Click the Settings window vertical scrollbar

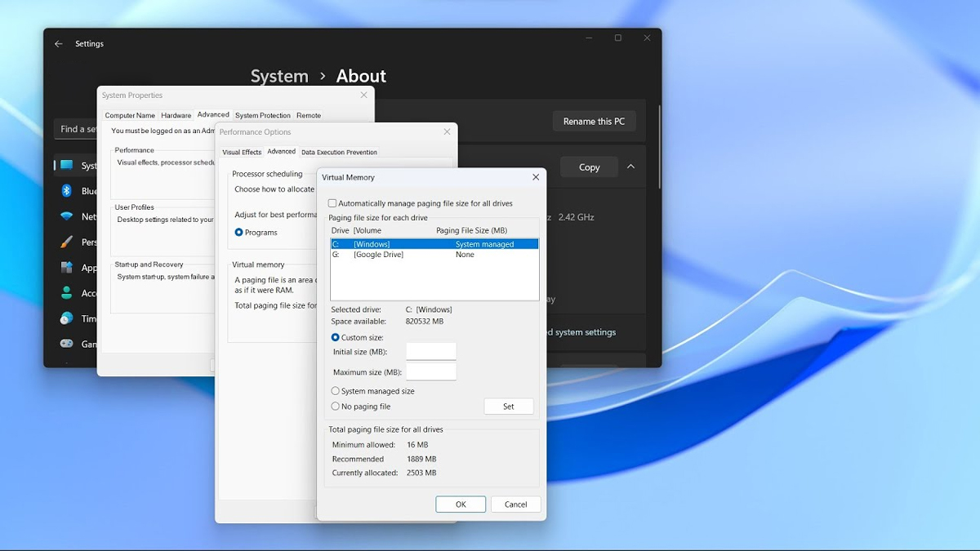coord(659,147)
